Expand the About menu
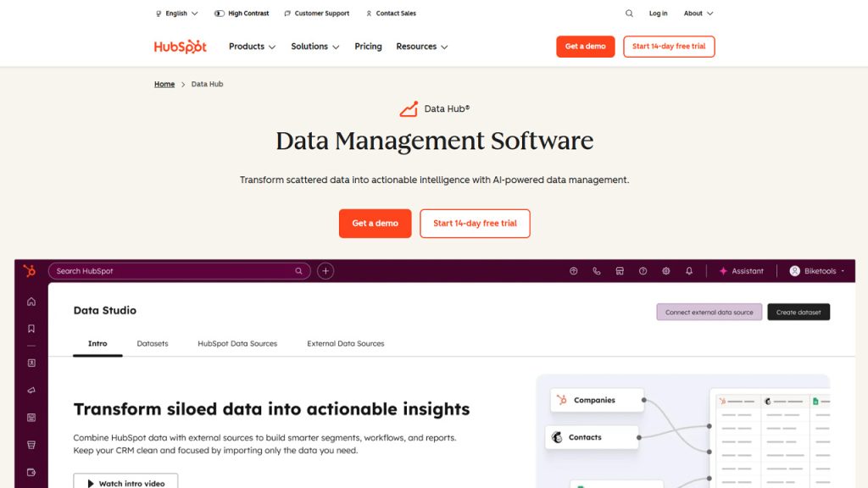This screenshot has height=488, width=868. coord(698,14)
